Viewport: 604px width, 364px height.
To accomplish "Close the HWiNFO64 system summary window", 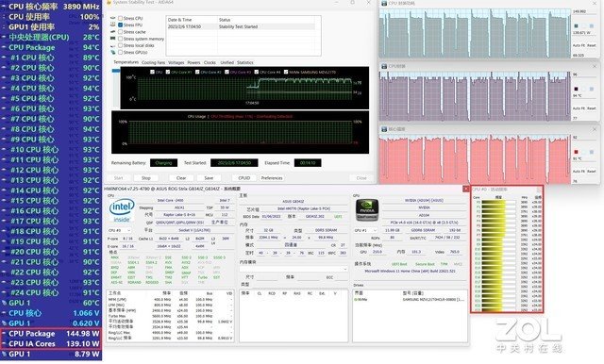I will [465, 189].
